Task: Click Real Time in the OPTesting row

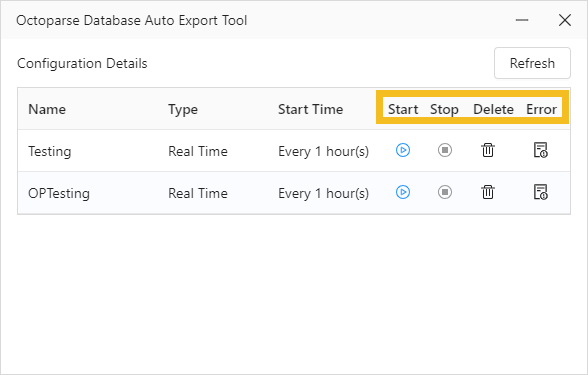Action: pyautogui.click(x=198, y=193)
